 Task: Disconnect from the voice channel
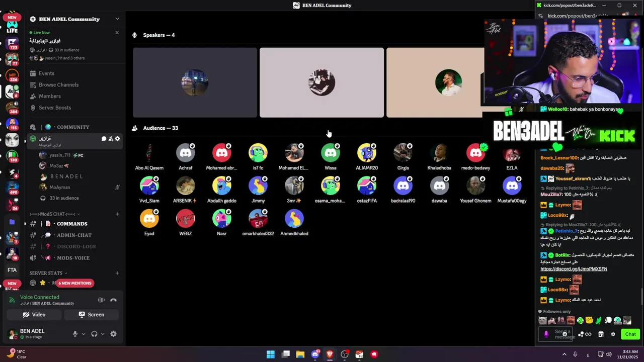tap(113, 300)
